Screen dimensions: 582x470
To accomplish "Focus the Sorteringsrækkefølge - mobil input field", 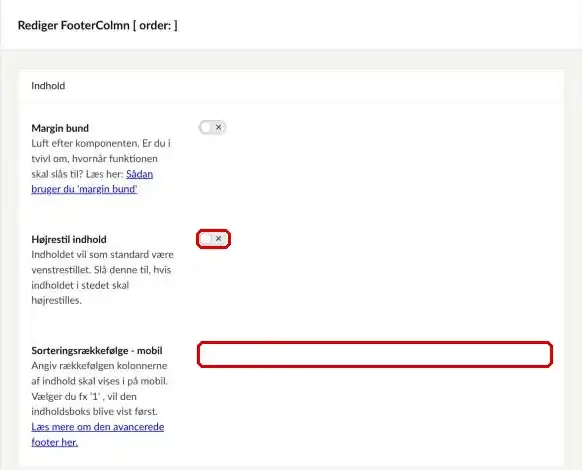I will 375,355.
